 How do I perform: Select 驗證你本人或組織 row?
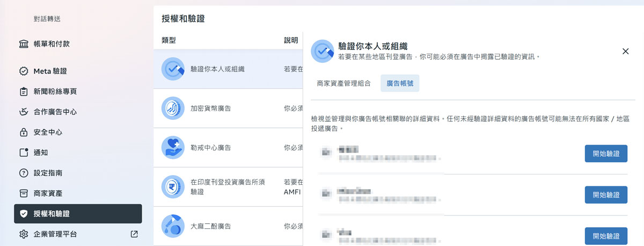[228, 69]
